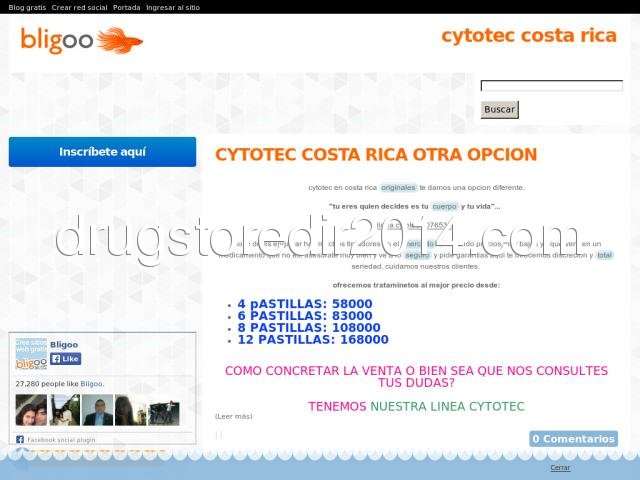Select the 6 PASTILLAS: 83000 line
Image resolution: width=640 pixels, height=480 pixels.
tap(305, 316)
